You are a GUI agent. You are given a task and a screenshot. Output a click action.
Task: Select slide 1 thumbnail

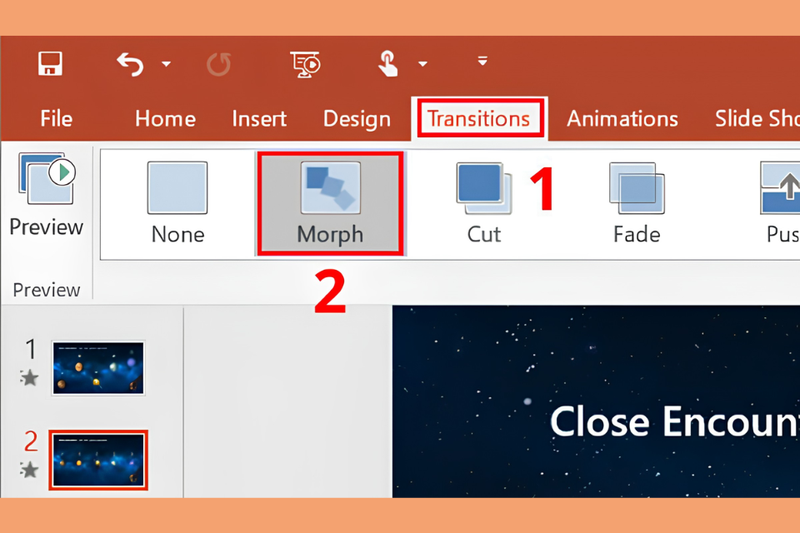(98, 368)
